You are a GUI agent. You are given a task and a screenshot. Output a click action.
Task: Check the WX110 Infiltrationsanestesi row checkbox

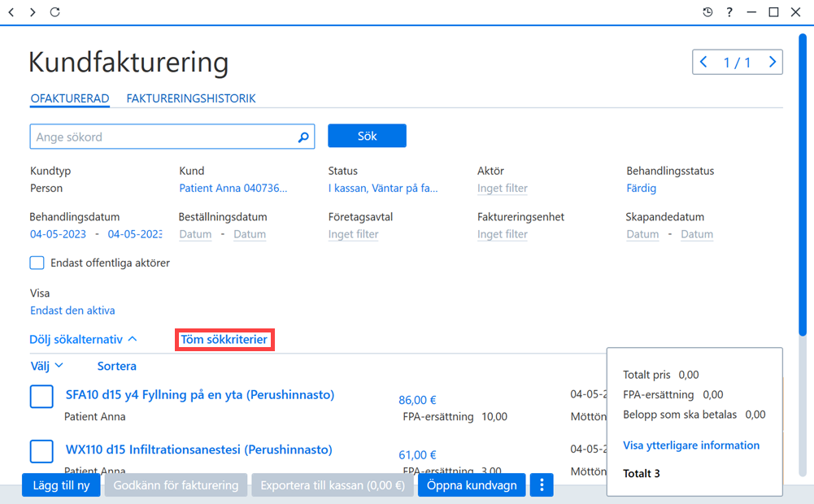41,451
